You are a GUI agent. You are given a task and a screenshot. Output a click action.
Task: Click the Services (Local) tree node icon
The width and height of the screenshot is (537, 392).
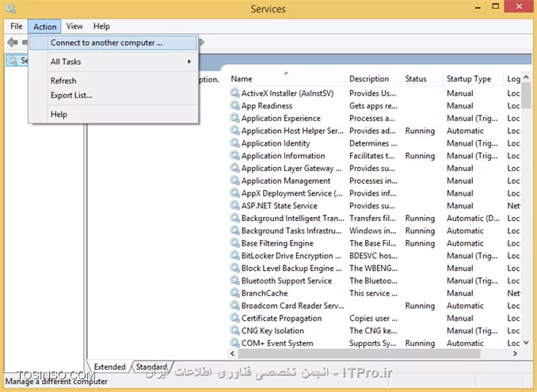pos(13,61)
